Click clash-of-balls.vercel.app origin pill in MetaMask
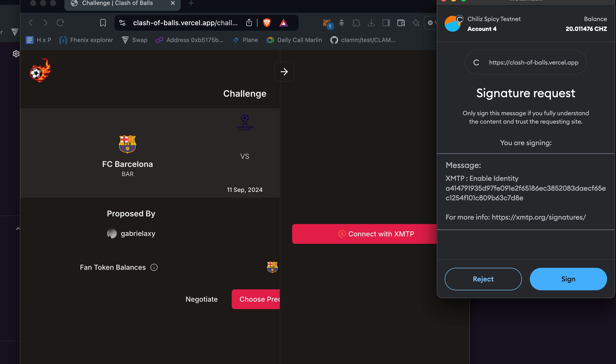 [526, 62]
